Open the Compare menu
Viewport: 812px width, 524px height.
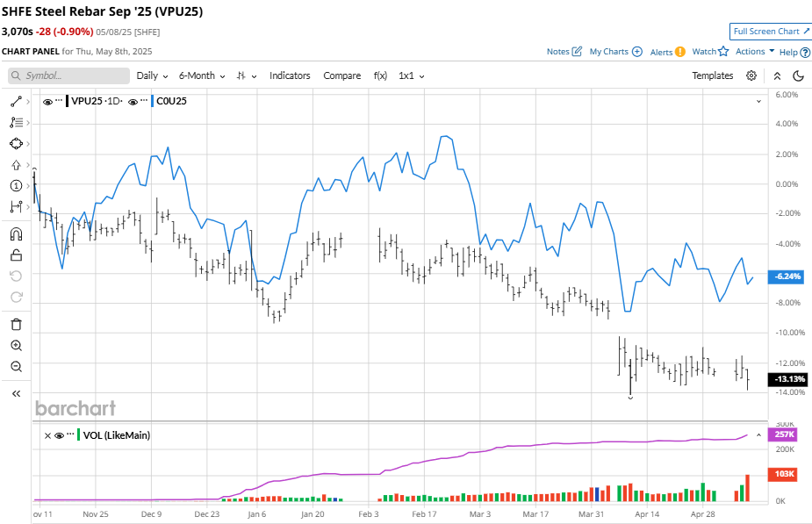point(341,75)
